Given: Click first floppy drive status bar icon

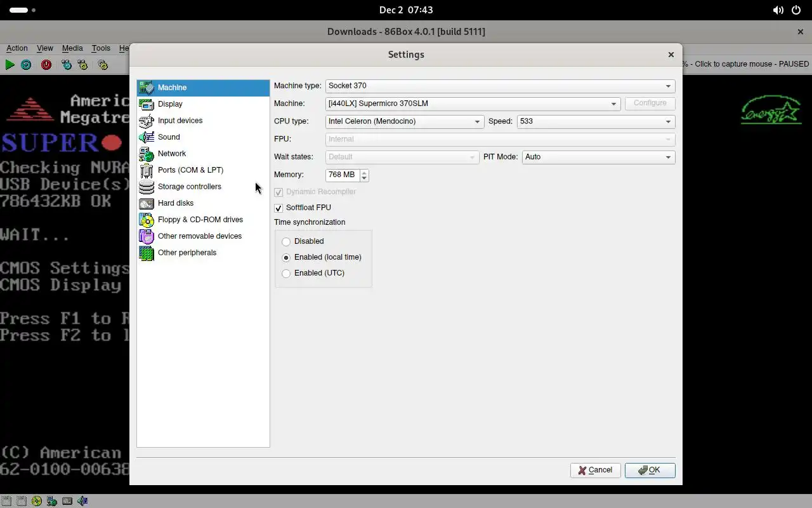Looking at the screenshot, I should [6, 501].
